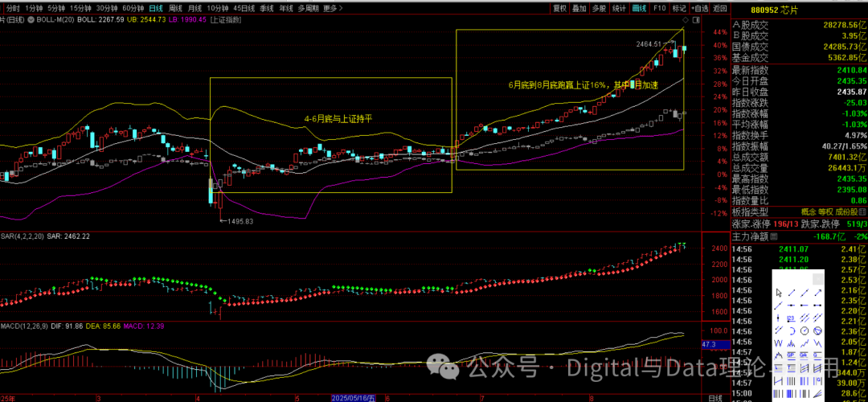The width and height of the screenshot is (868, 402).
Task: Click the 2025/05/16 date marker on timeline
Action: [x=353, y=398]
